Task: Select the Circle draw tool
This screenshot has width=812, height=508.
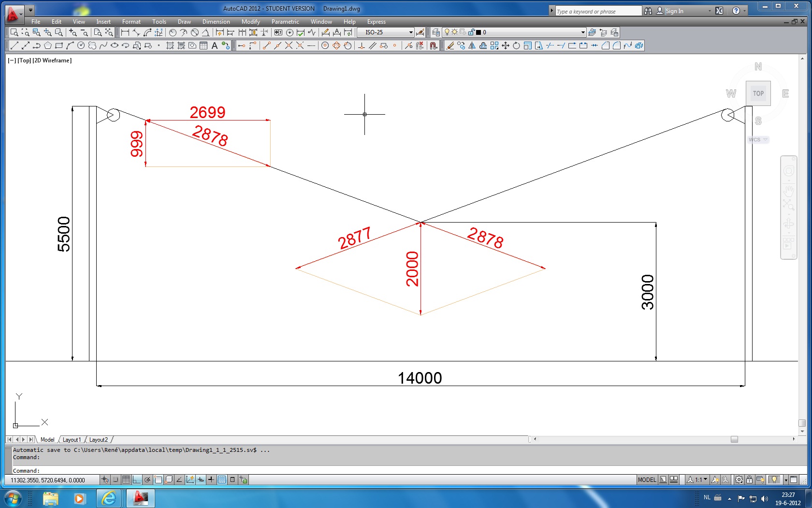Action: tap(81, 45)
